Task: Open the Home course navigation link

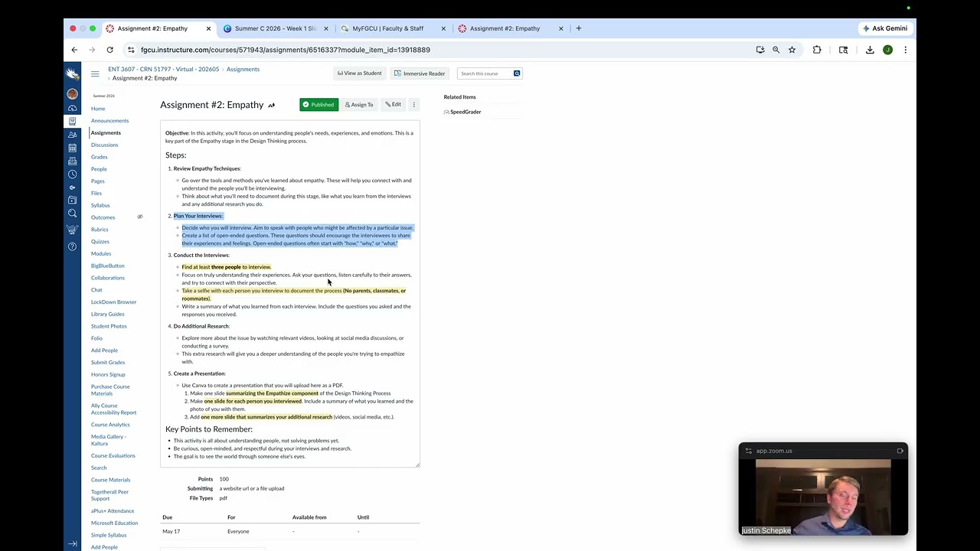Action: 98,109
